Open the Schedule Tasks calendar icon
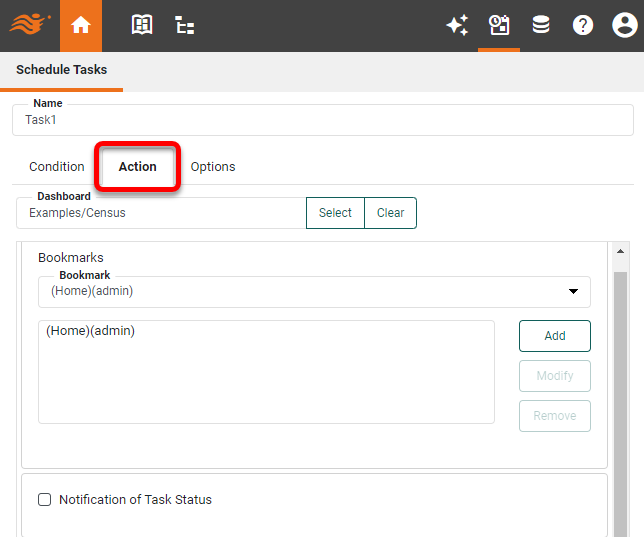The image size is (644, 537). coord(499,26)
